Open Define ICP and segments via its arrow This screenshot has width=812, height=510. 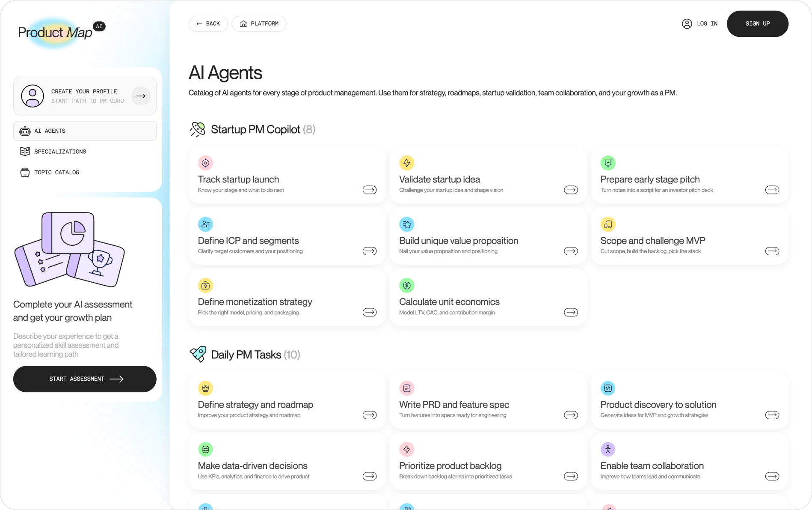pos(370,251)
